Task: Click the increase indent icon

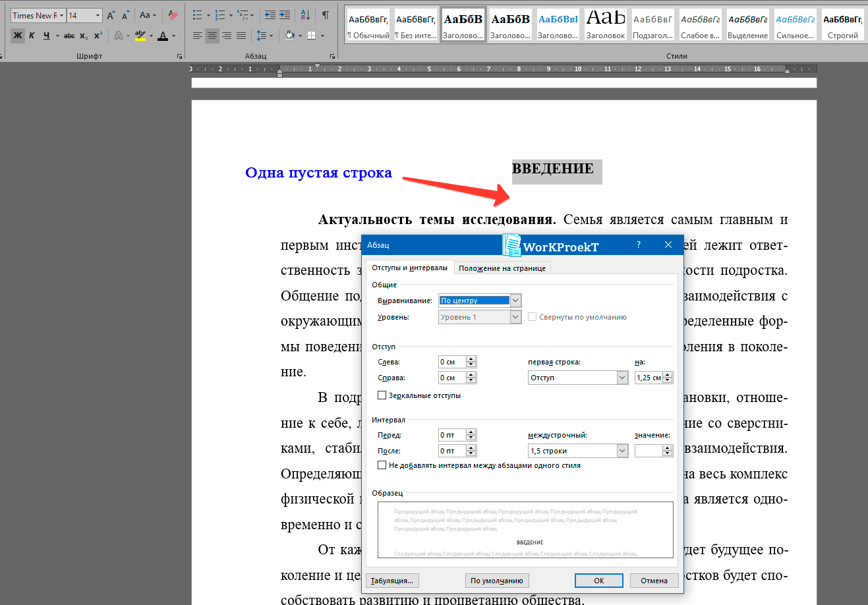Action: click(x=285, y=15)
